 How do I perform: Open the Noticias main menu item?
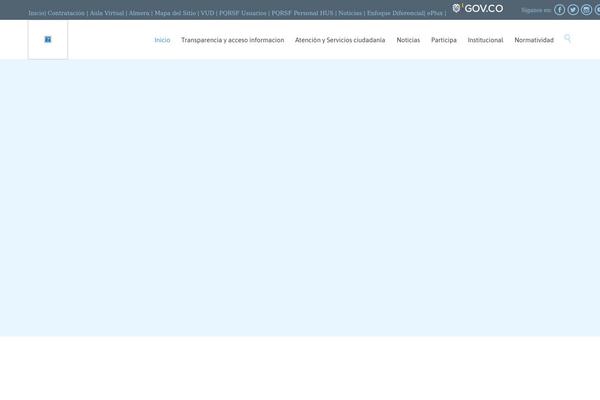pos(408,40)
